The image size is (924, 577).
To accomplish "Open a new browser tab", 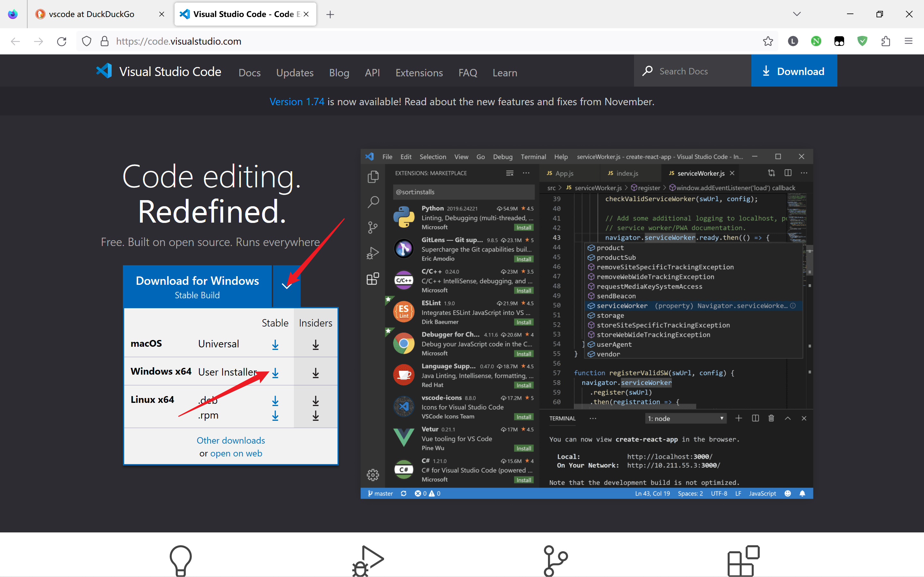I will click(x=330, y=14).
